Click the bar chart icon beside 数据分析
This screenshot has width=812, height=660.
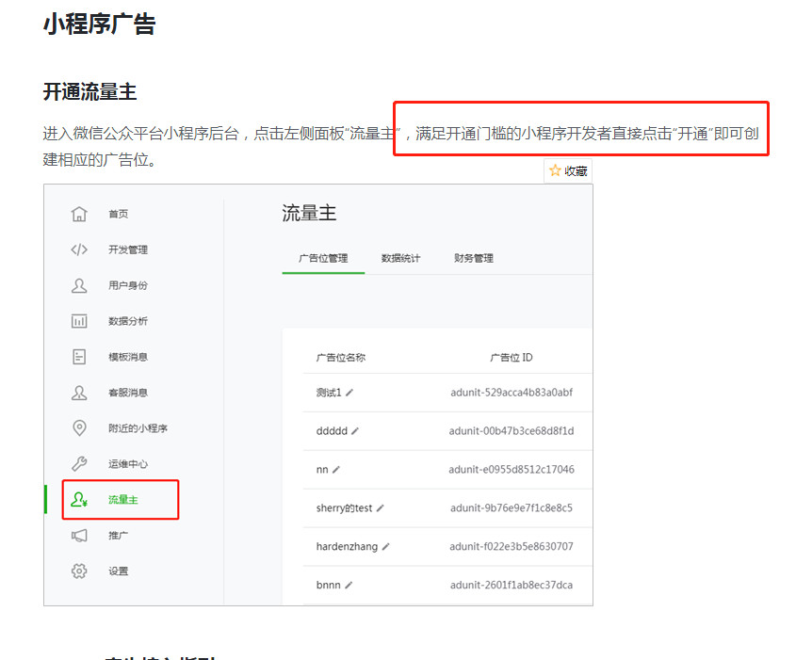(79, 321)
